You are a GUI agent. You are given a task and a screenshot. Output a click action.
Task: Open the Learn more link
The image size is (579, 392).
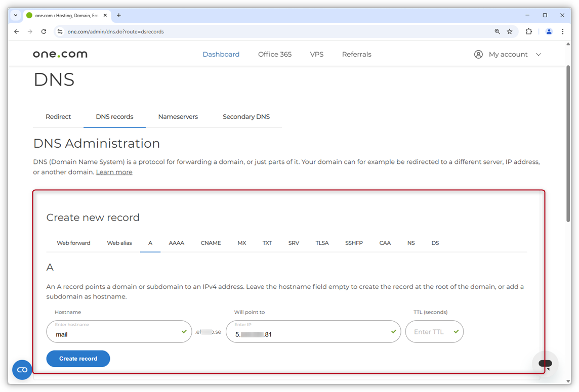click(x=114, y=171)
